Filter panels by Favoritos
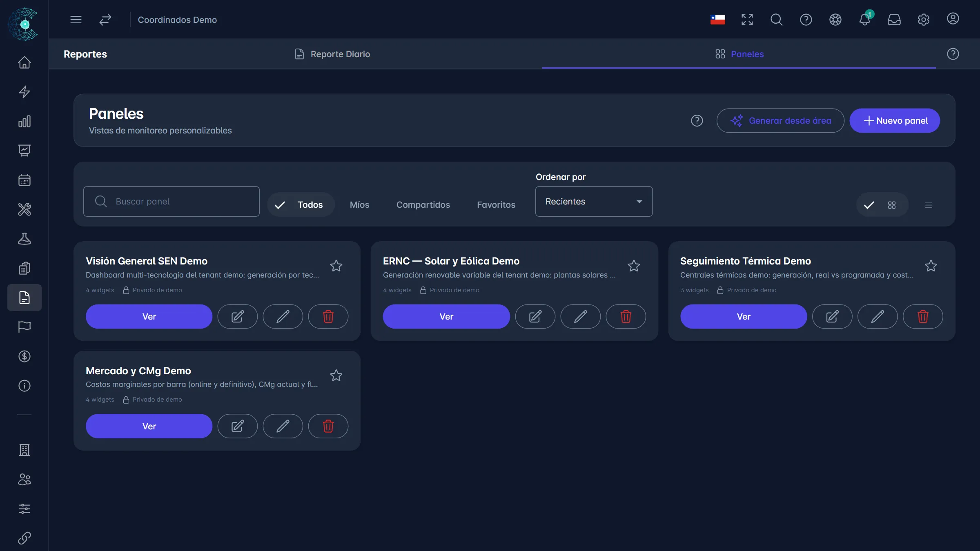The height and width of the screenshot is (551, 980). [496, 205]
